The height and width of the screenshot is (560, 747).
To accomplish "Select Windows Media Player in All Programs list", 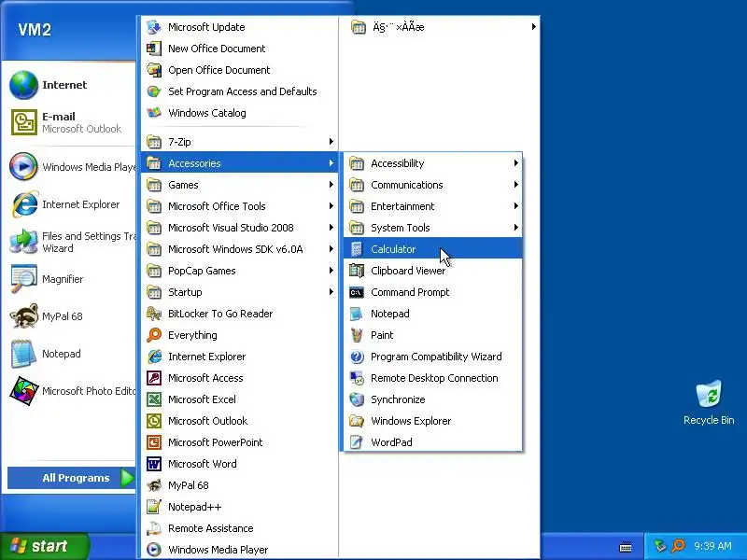I will (240, 549).
